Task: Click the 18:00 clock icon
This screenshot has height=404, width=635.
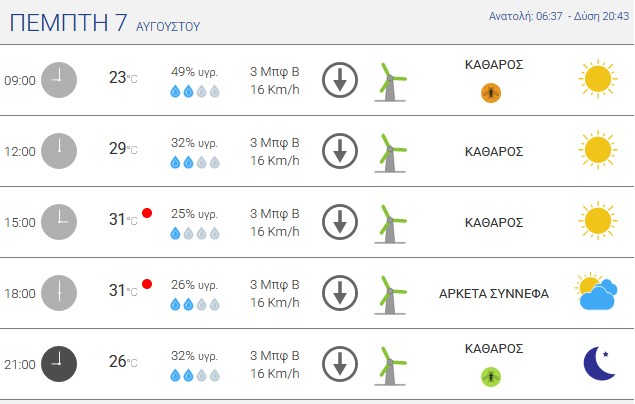Action: click(x=59, y=293)
